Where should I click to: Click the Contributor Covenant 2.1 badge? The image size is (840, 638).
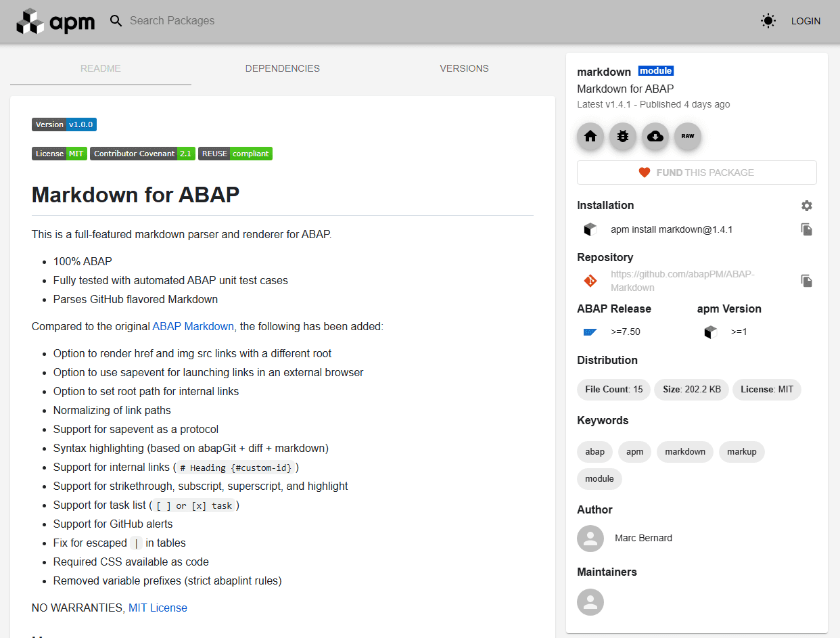tap(143, 154)
